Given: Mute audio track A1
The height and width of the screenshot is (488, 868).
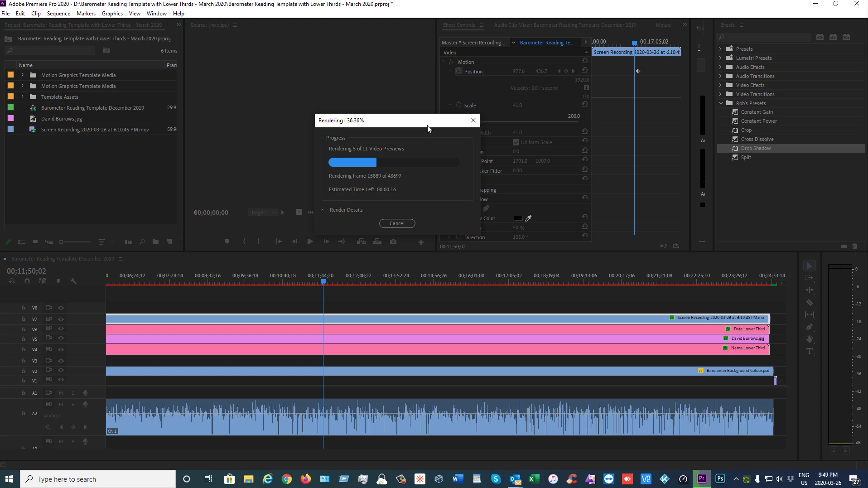Looking at the screenshot, I should pos(61,393).
